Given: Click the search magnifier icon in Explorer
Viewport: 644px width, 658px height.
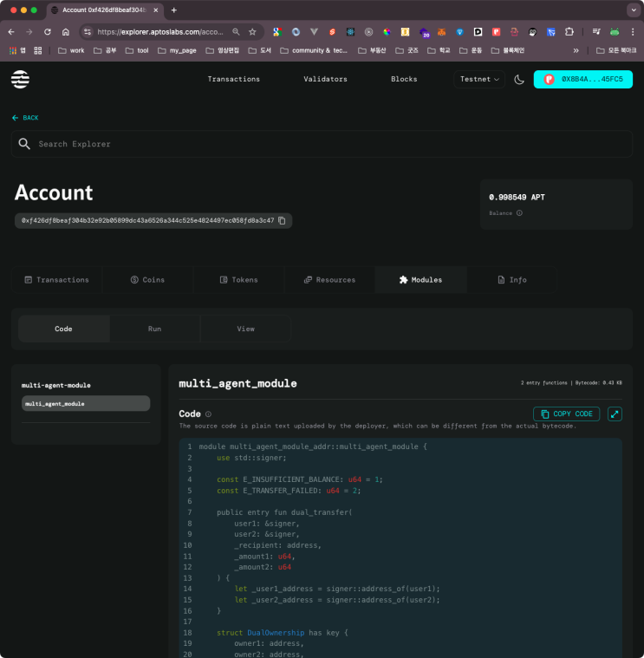Looking at the screenshot, I should tap(24, 144).
